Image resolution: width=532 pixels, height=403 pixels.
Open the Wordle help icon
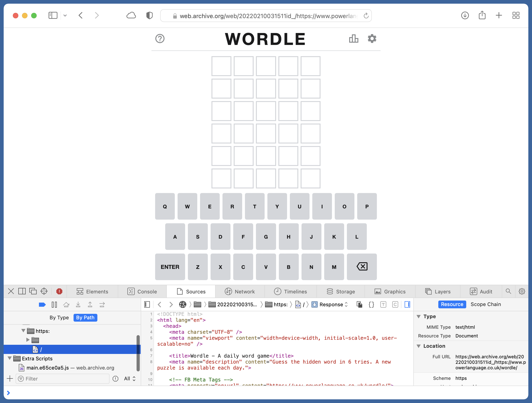pyautogui.click(x=160, y=39)
